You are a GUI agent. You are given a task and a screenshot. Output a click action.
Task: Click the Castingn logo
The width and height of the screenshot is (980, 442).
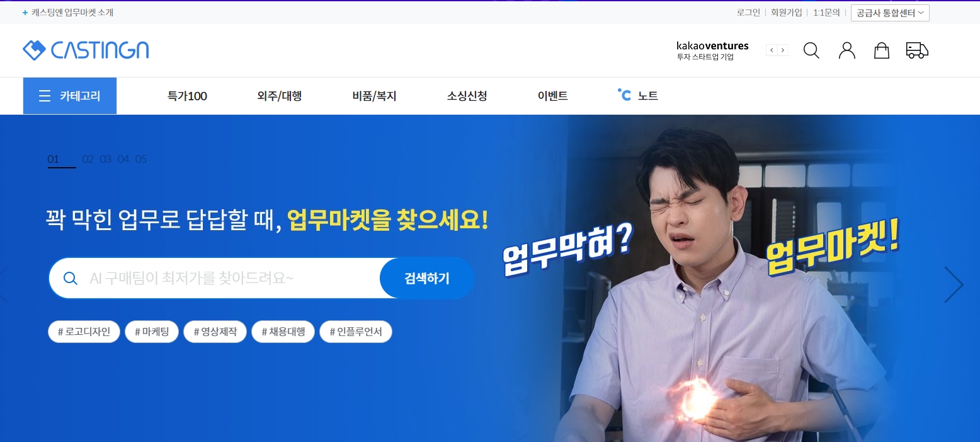tap(86, 50)
